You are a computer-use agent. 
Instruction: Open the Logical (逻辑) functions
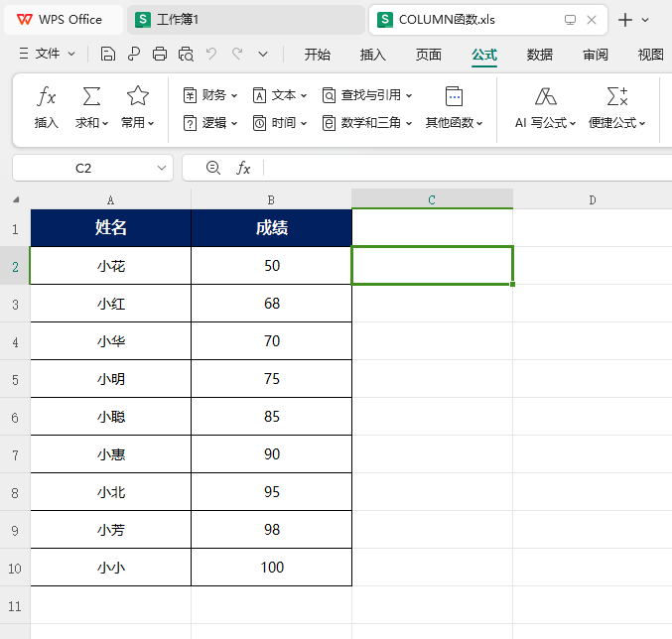(x=210, y=123)
